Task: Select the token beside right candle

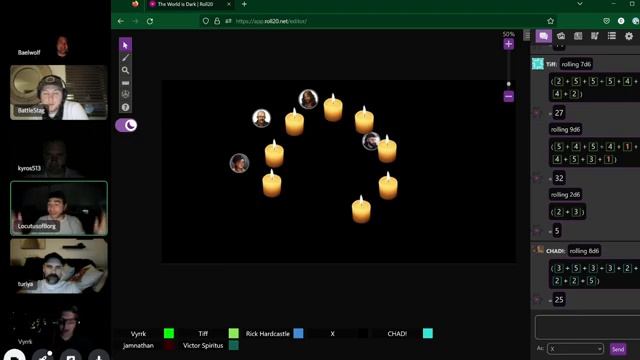Action: [x=371, y=141]
